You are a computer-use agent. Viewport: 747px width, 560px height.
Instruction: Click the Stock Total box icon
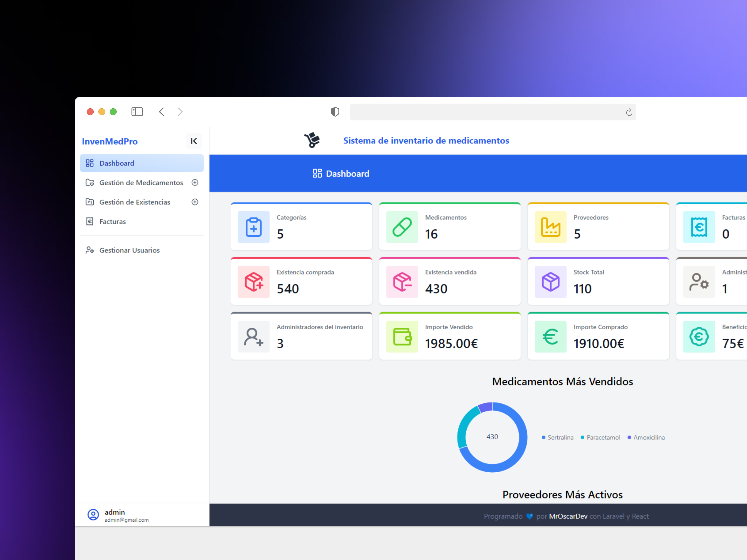click(x=550, y=282)
